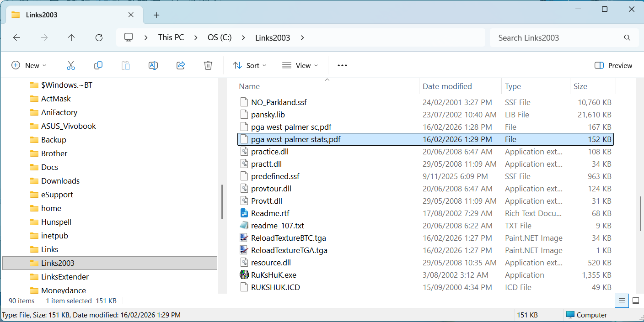The height and width of the screenshot is (322, 644).
Task: Copy the selected item
Action: [x=98, y=65]
